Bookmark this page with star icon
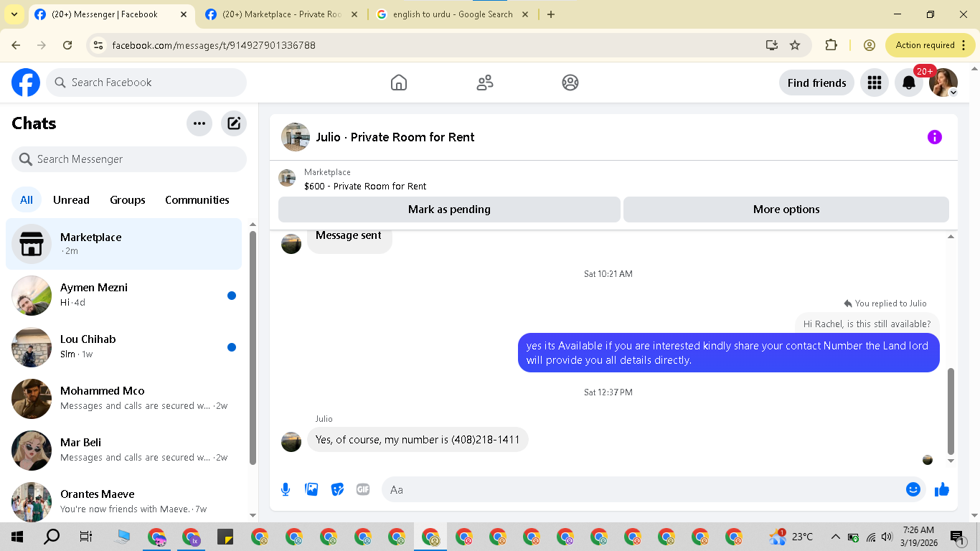 tap(795, 45)
